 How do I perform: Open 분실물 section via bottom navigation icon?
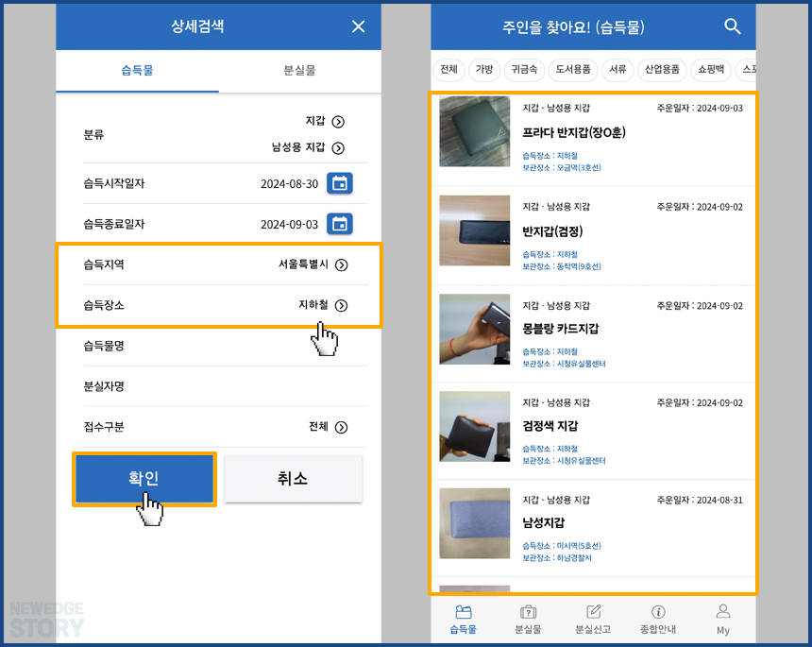pos(529,619)
